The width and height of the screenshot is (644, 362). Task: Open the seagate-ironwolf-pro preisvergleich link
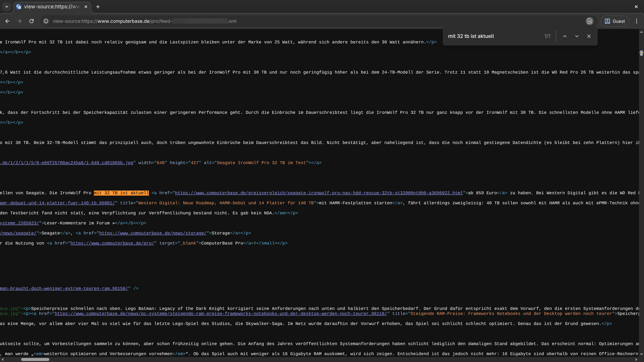pos(319,193)
